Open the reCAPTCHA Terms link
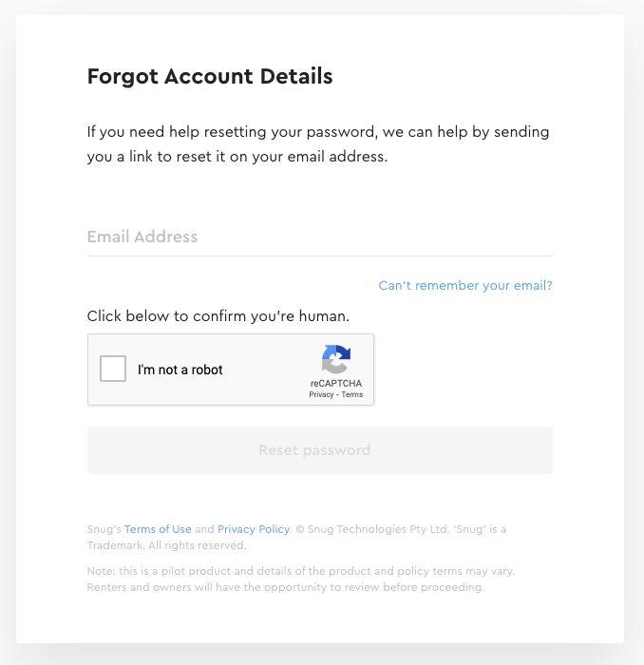The height and width of the screenshot is (665, 644). click(352, 394)
